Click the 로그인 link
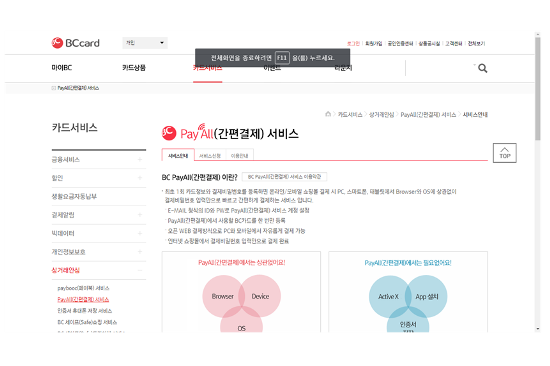The height and width of the screenshot is (366, 550). tap(353, 44)
